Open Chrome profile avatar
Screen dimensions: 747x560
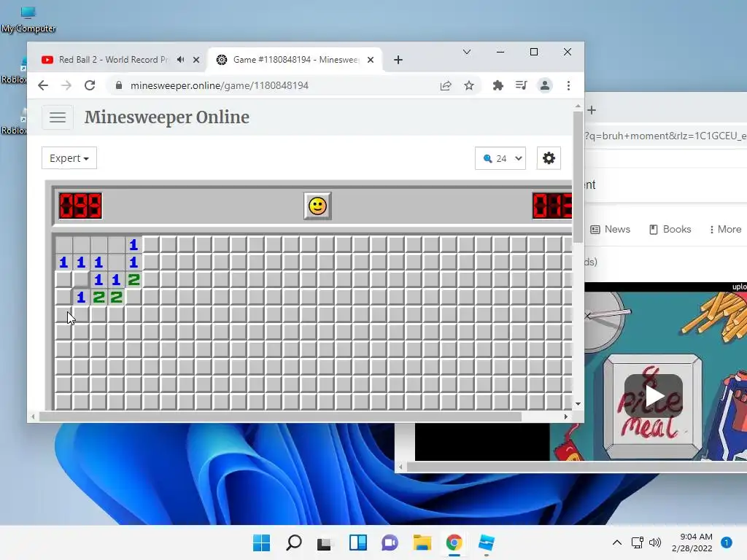pyautogui.click(x=544, y=85)
